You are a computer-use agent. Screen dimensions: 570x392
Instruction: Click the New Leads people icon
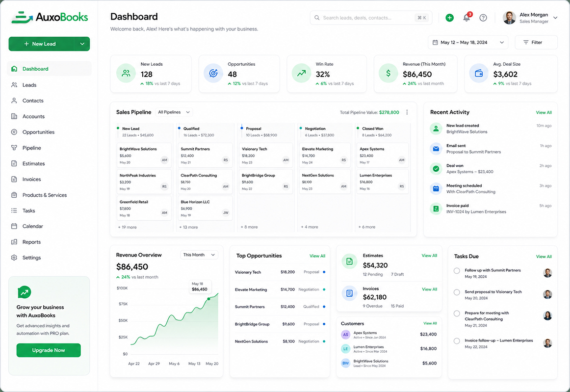tap(126, 73)
